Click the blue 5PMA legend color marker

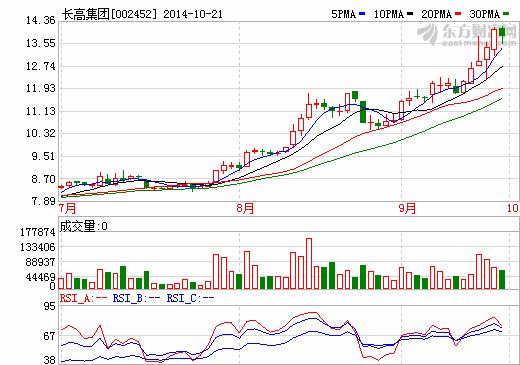click(362, 14)
